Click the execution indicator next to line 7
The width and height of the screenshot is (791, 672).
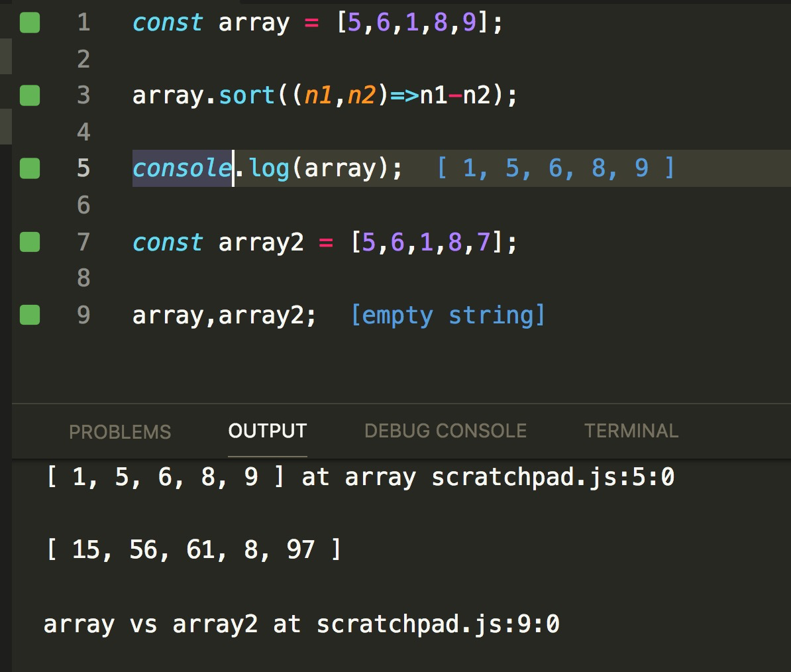(x=29, y=241)
